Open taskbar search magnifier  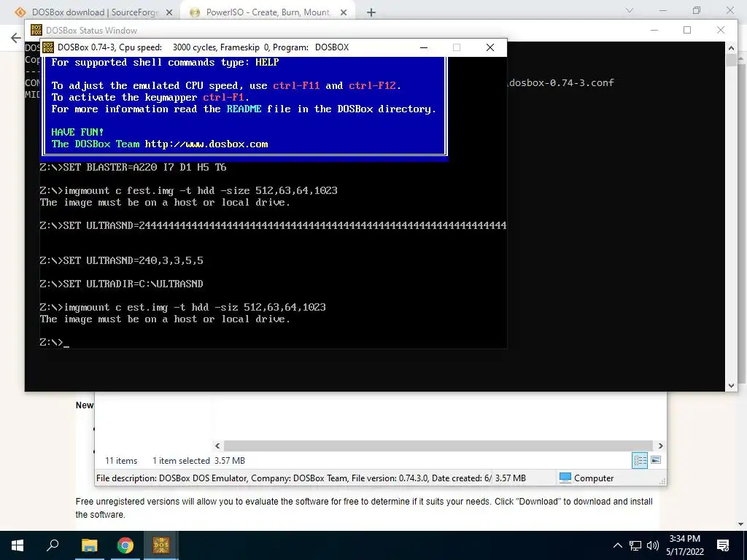pos(53,545)
